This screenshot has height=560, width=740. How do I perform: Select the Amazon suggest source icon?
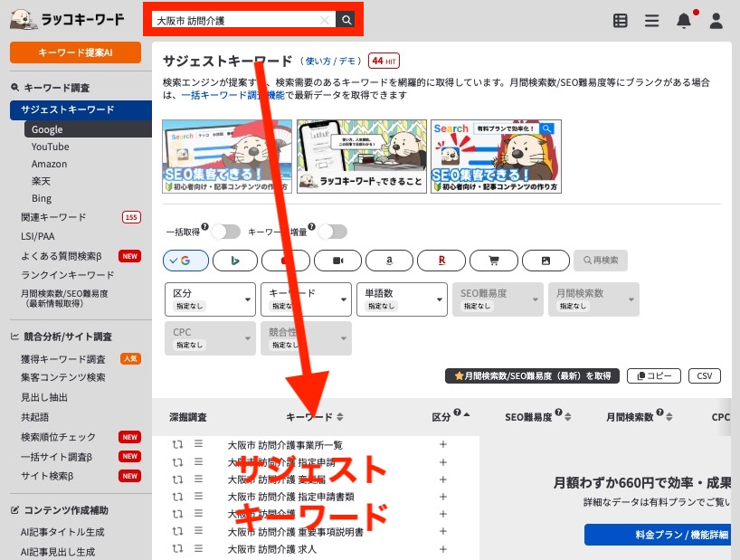point(389,260)
